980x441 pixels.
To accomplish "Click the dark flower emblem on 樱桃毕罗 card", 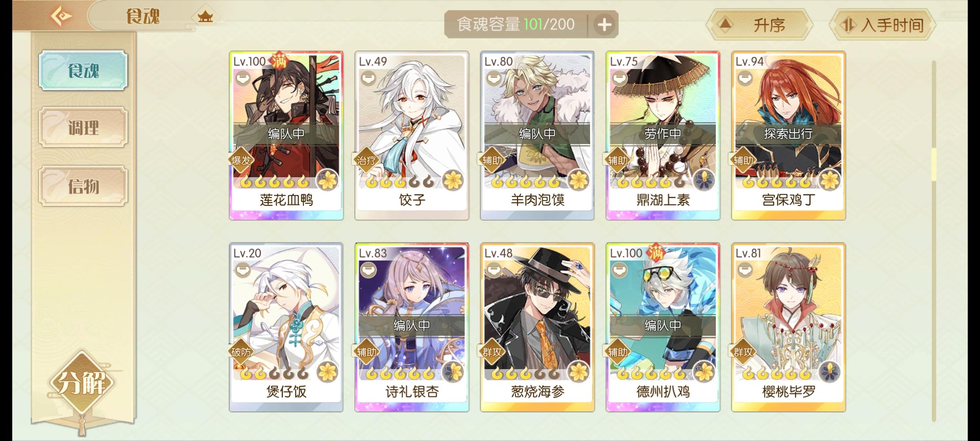I will click(x=829, y=372).
